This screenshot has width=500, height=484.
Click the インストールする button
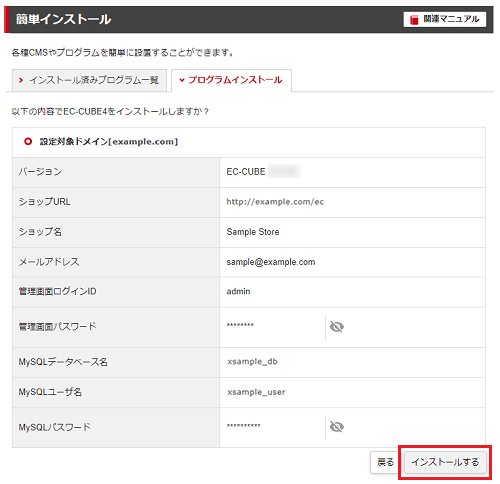445,462
